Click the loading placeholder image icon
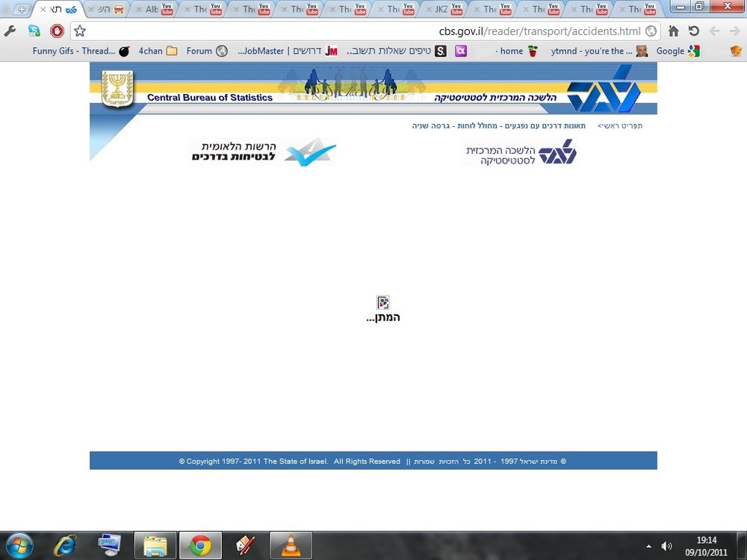Screen dimensions: 747x560 [x=383, y=302]
